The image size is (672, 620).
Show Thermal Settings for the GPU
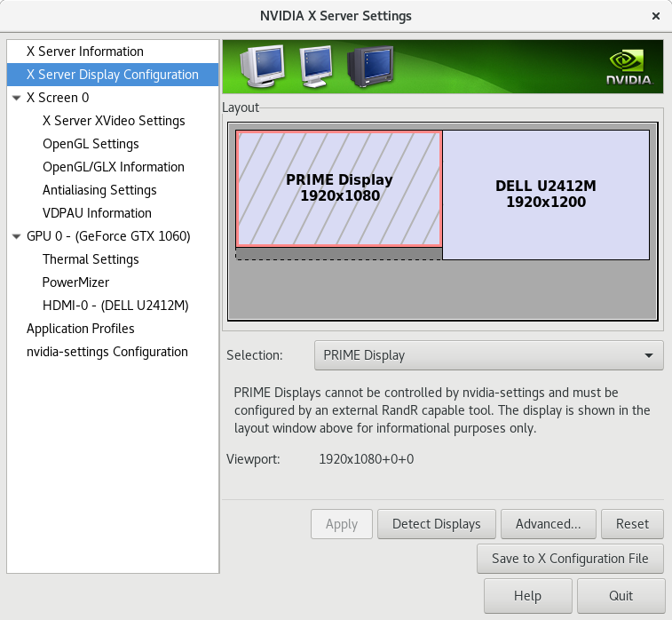[91, 259]
